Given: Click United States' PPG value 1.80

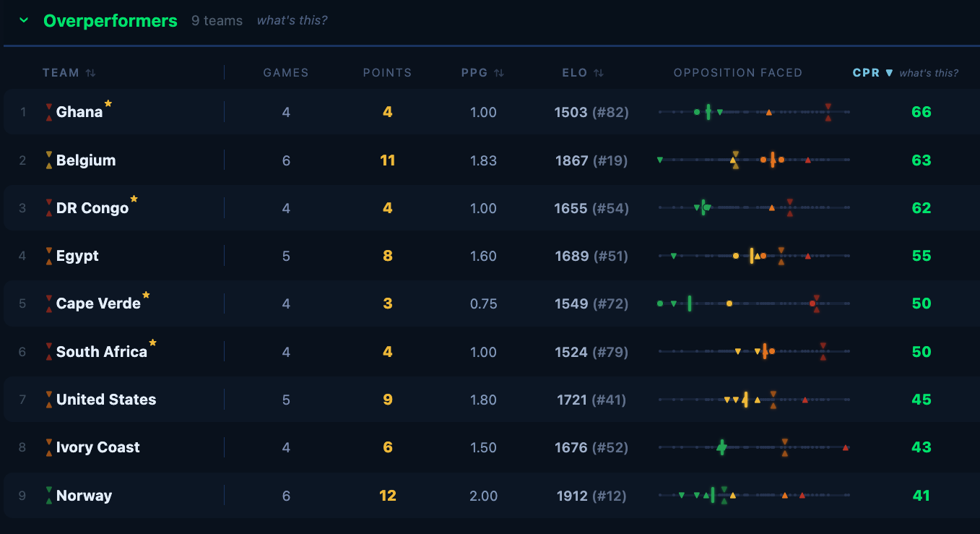Looking at the screenshot, I should pyautogui.click(x=483, y=400).
